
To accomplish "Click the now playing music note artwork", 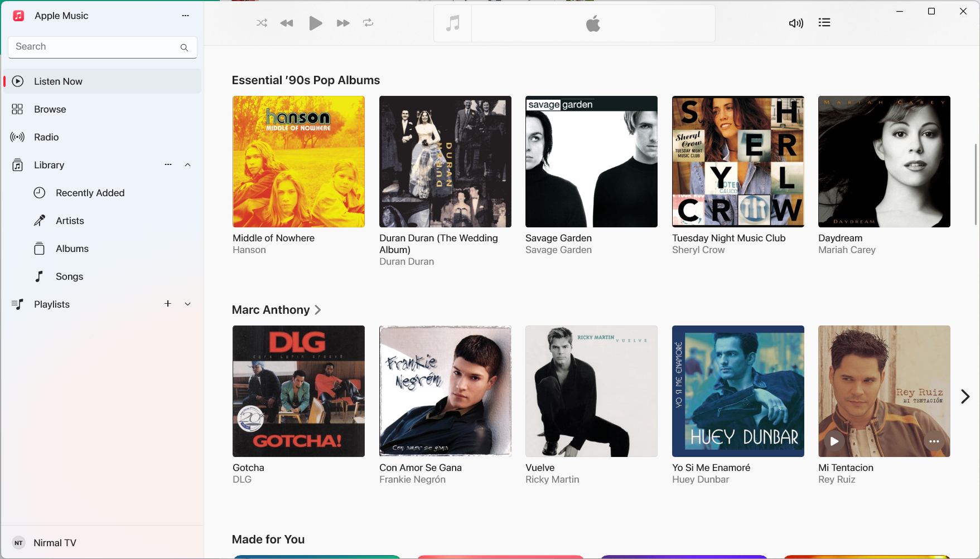I will (453, 23).
